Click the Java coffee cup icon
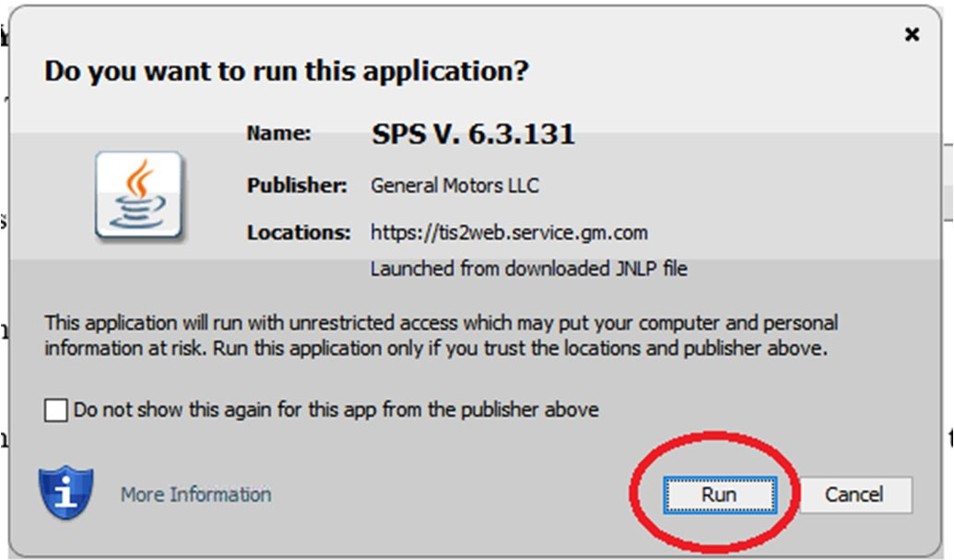 pyautogui.click(x=138, y=196)
